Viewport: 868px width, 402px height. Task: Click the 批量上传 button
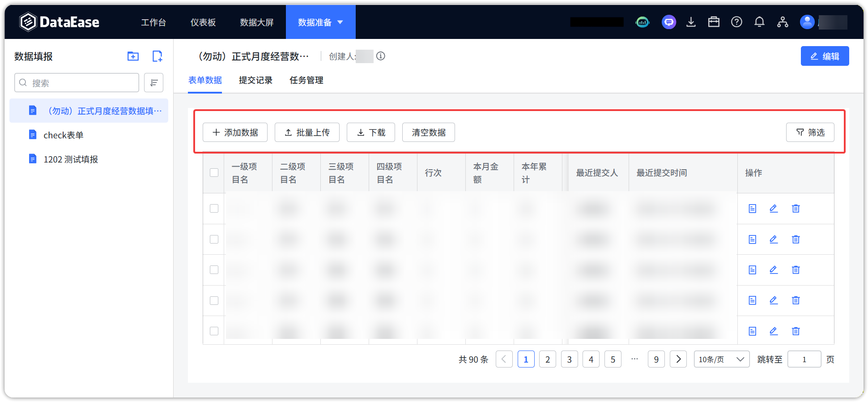[307, 133]
